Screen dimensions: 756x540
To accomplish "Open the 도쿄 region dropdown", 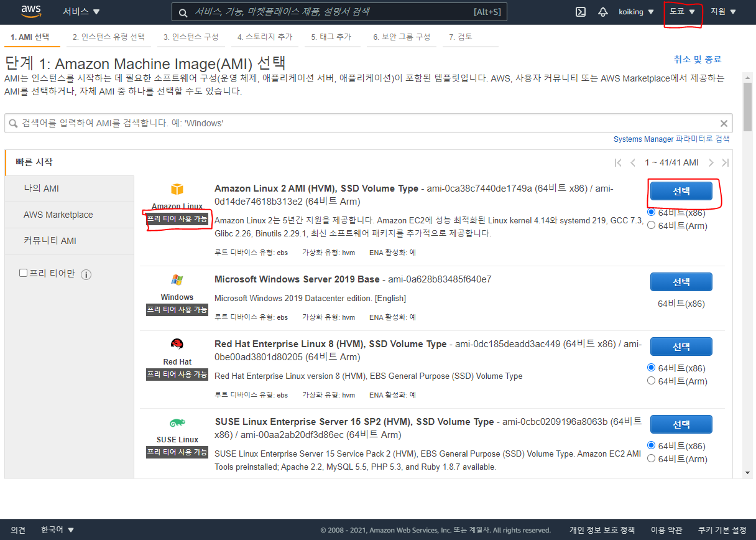I will [682, 12].
